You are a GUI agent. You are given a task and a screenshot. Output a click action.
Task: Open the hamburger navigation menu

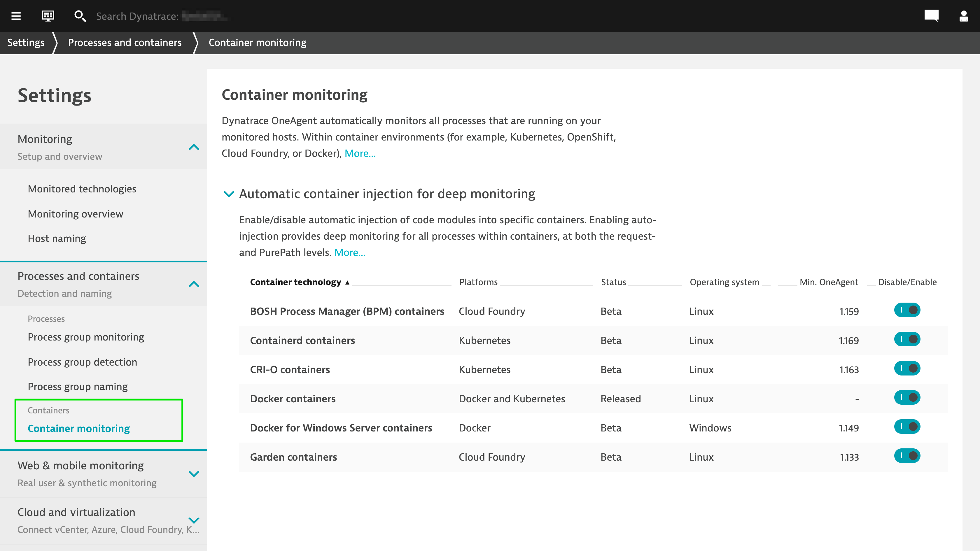(16, 16)
